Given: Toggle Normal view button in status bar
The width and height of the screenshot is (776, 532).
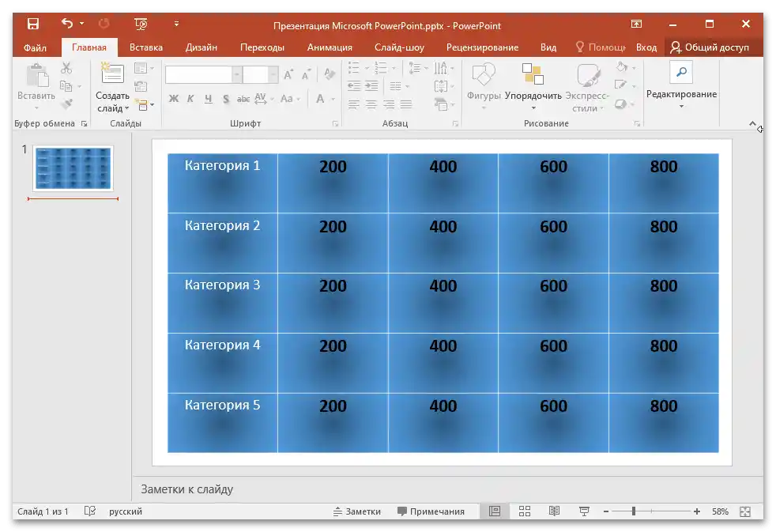Looking at the screenshot, I should point(495,511).
